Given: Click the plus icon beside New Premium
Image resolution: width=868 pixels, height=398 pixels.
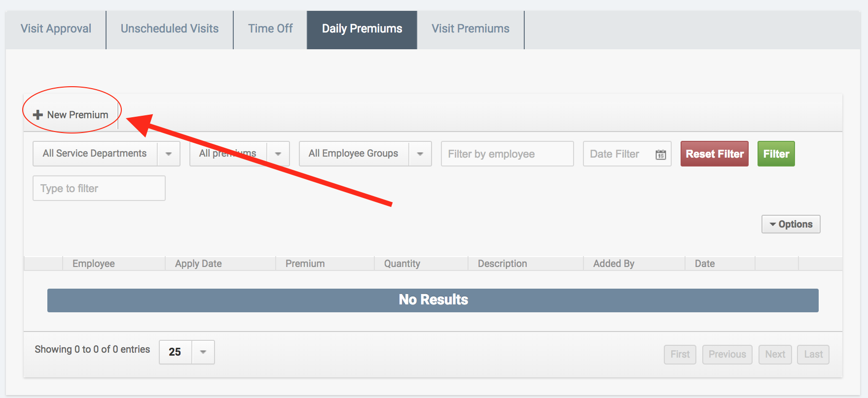Looking at the screenshot, I should 38,115.
